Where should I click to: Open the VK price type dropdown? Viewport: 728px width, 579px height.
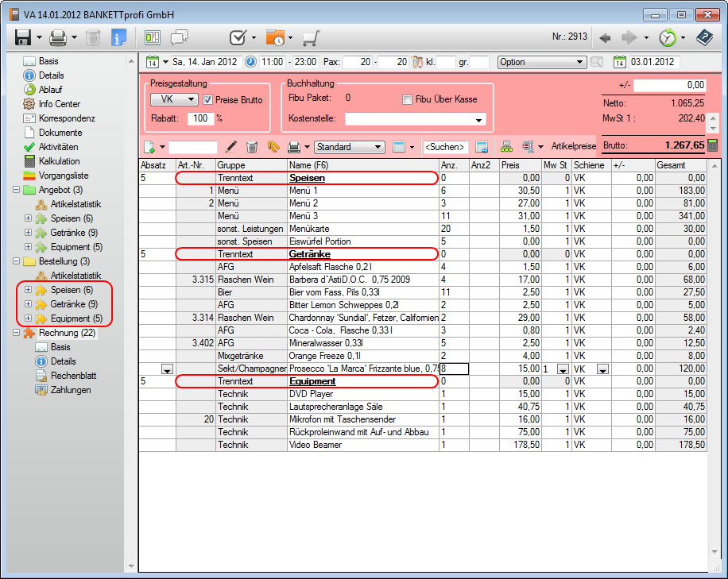click(174, 100)
